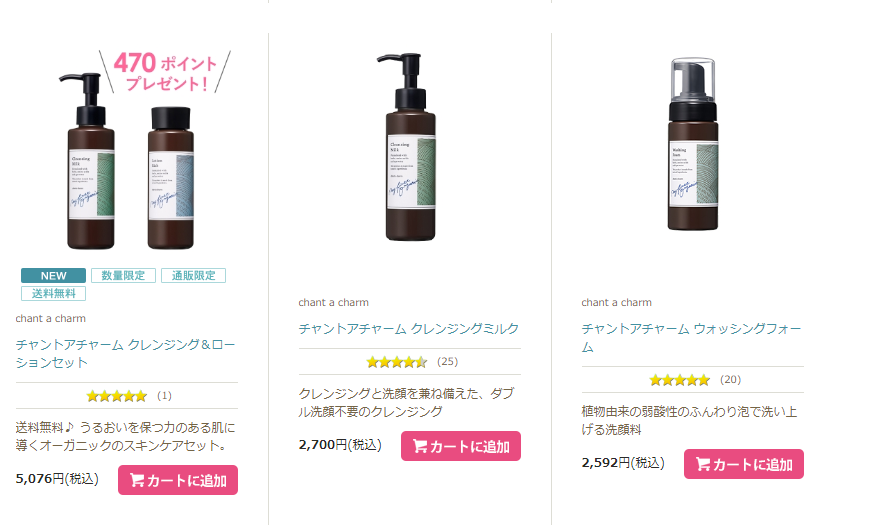The height and width of the screenshot is (532, 889).
Task: Click the 数量限定 tag
Action: click(x=123, y=276)
